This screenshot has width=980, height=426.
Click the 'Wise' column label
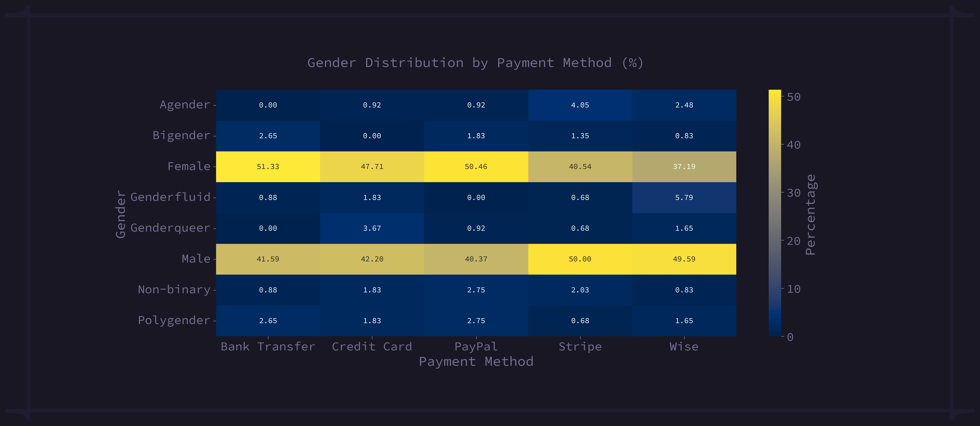click(684, 347)
